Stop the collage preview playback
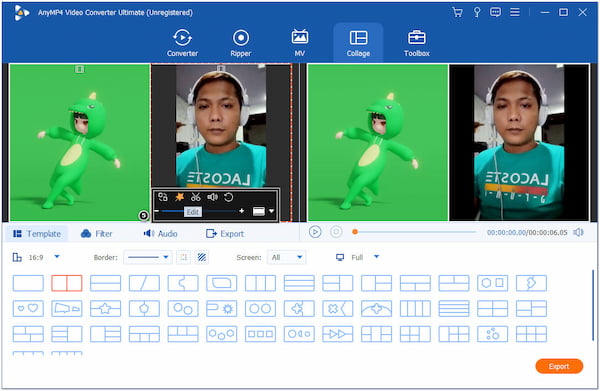Viewport: 600px width, 391px height. point(336,232)
